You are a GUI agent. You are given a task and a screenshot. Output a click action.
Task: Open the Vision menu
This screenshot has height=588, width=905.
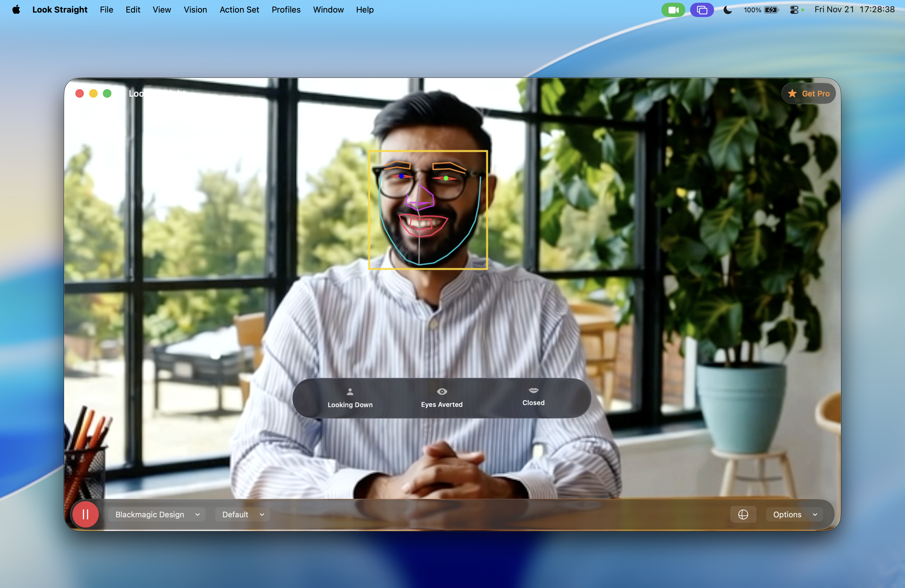click(195, 10)
